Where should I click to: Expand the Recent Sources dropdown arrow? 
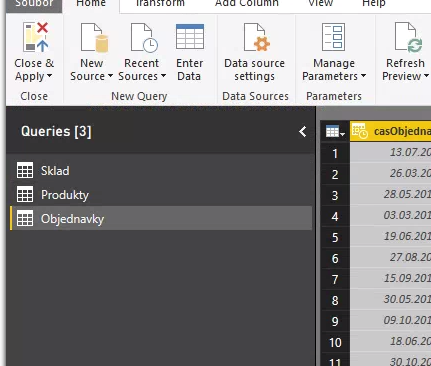163,76
